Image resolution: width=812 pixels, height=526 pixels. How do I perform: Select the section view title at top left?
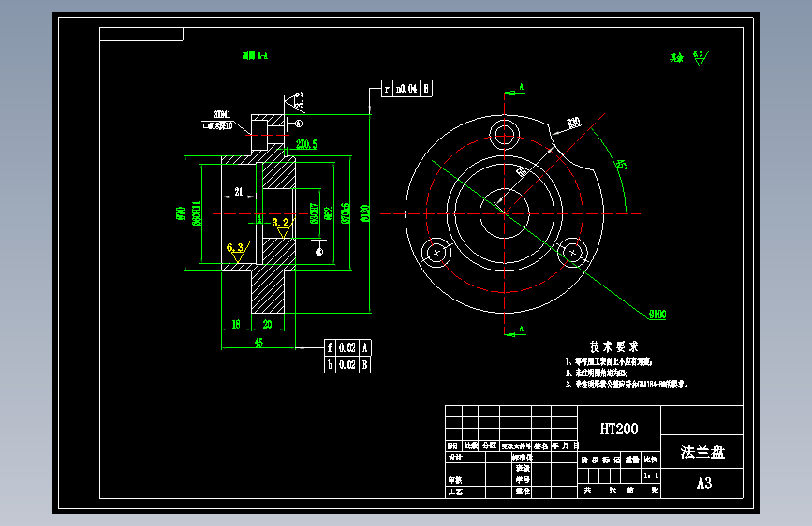point(255,55)
